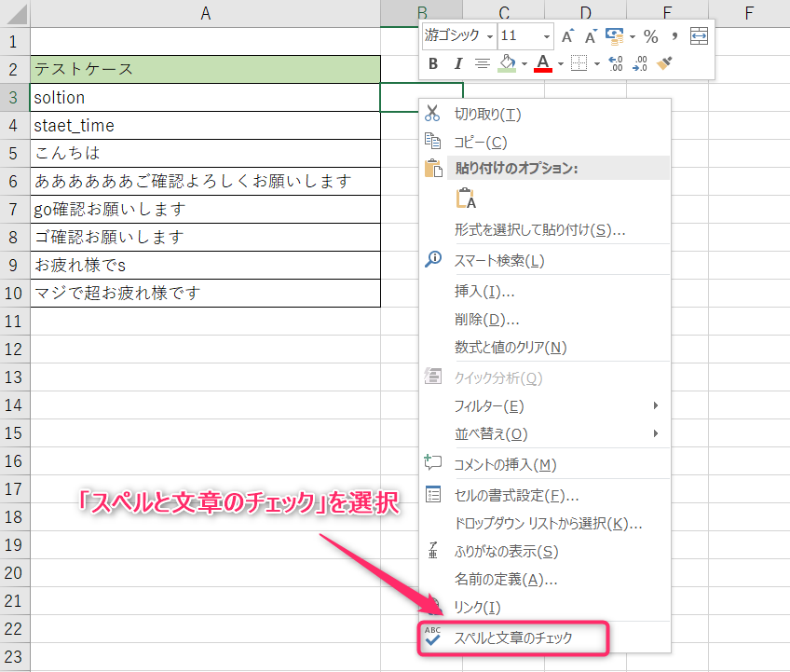Image resolution: width=790 pixels, height=672 pixels.
Task: Click the merge and center icon
Action: pyautogui.click(x=699, y=36)
